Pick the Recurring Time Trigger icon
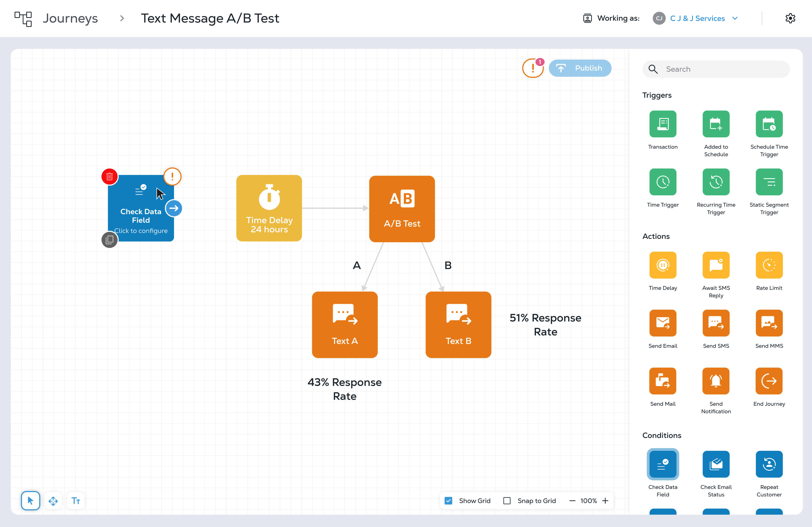812x527 pixels. pos(716,182)
